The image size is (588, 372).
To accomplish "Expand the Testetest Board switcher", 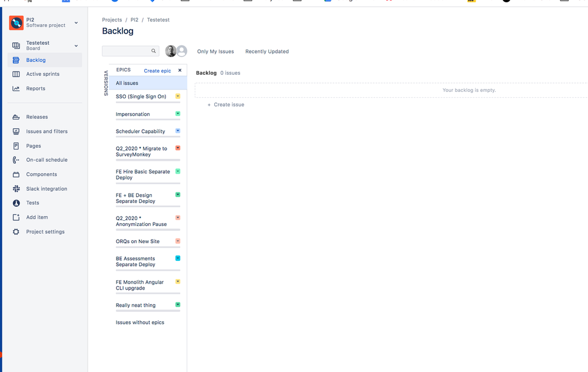I will 76,45.
